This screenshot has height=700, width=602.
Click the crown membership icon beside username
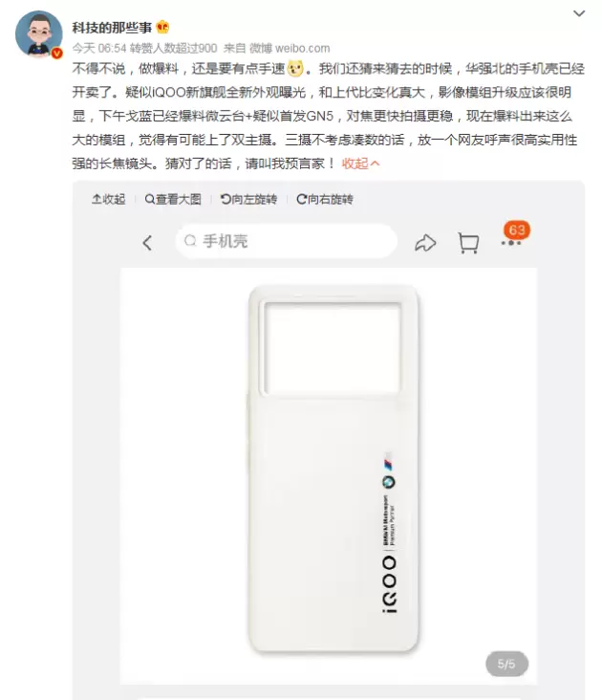point(163,27)
